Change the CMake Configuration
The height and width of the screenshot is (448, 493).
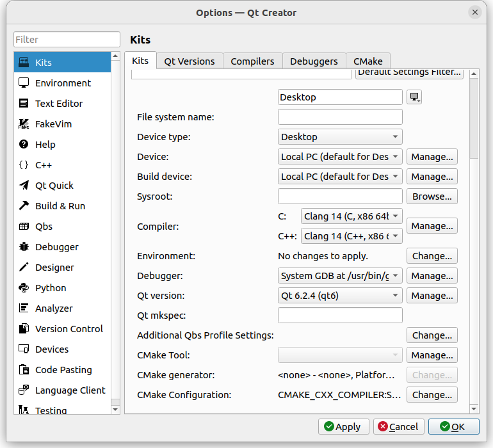coord(432,394)
